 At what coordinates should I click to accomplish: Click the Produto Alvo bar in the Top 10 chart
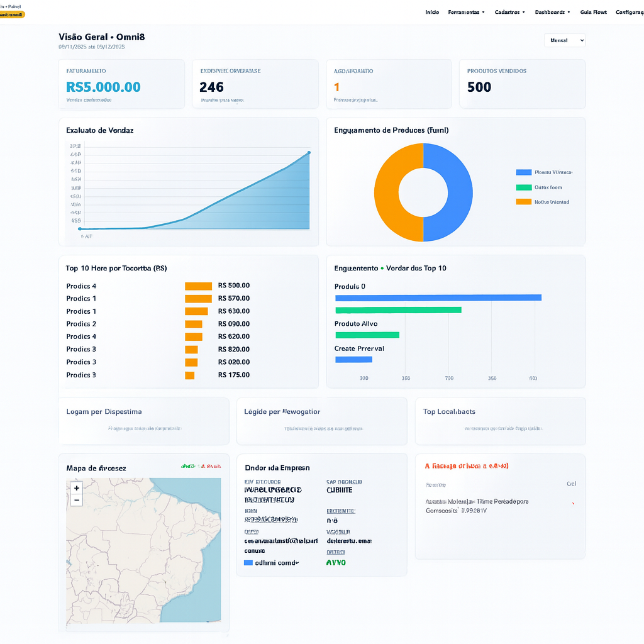tap(368, 335)
